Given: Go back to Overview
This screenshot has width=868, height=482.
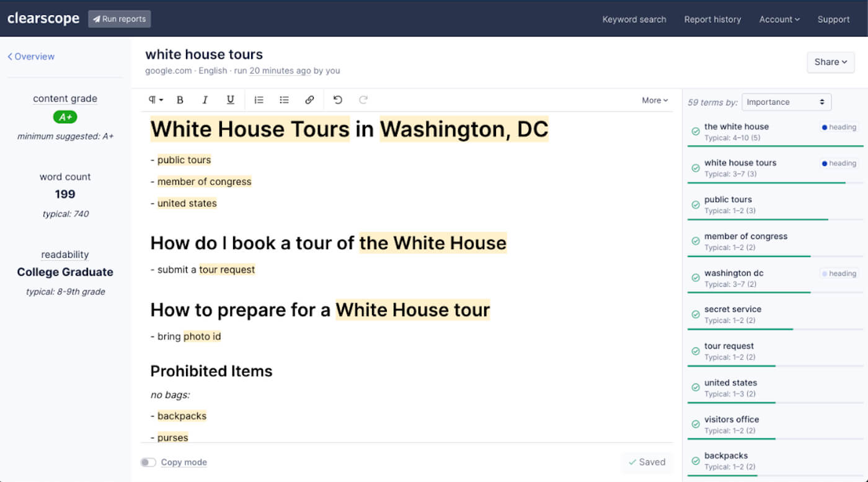Looking at the screenshot, I should (31, 56).
